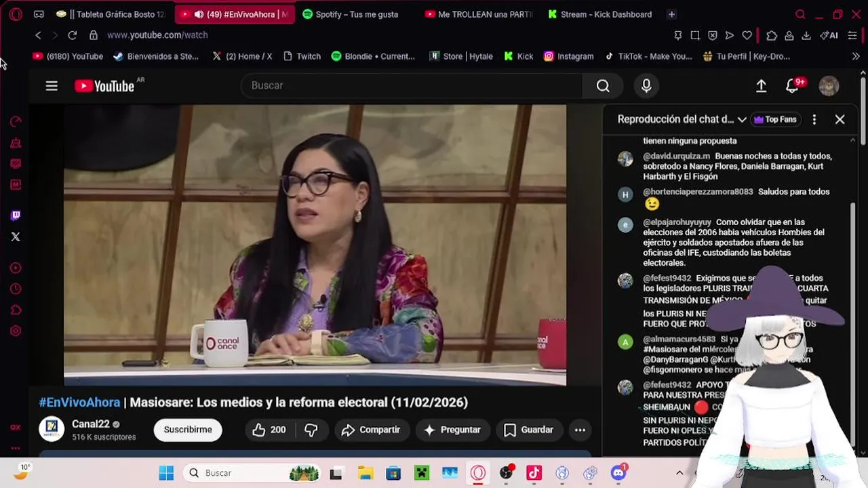868x488 pixels.
Task: Open YouTube notifications bell
Action: [x=791, y=85]
